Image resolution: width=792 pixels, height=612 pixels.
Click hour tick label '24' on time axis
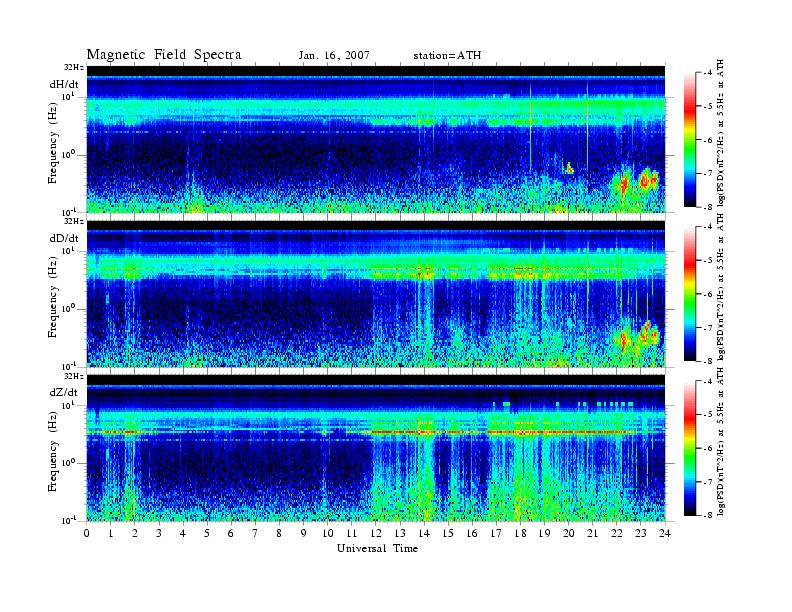tap(665, 533)
